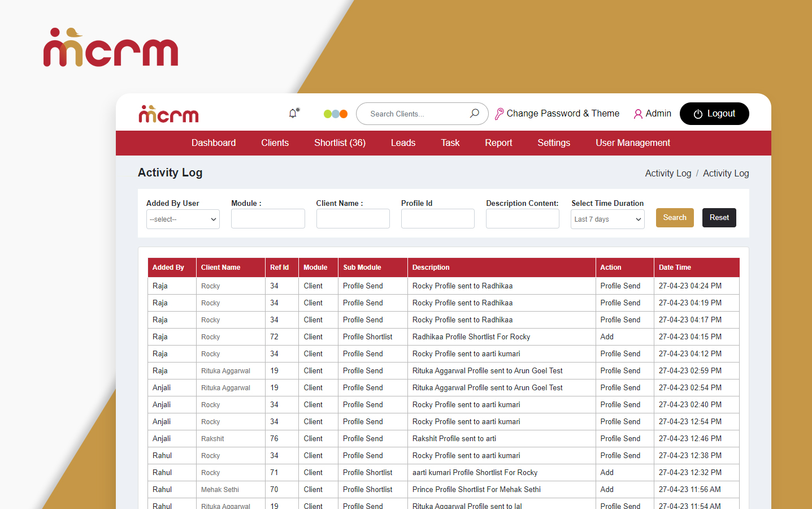Click date 27-04-23 11:56 AM
The width and height of the screenshot is (812, 509).
point(690,489)
